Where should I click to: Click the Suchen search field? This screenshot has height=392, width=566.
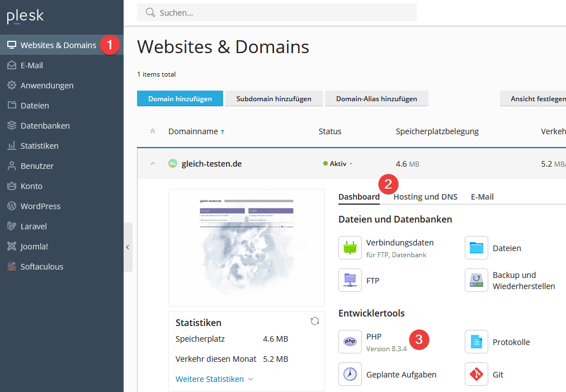280,12
